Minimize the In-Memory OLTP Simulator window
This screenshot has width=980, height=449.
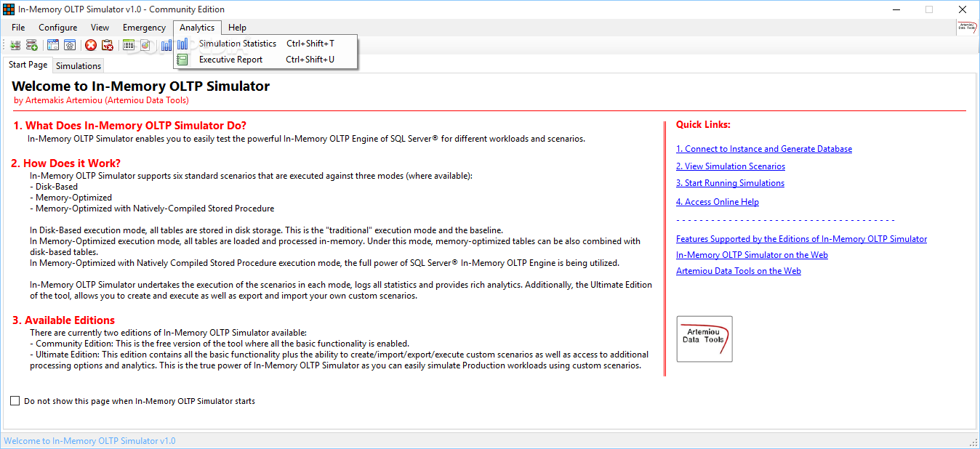click(x=896, y=9)
